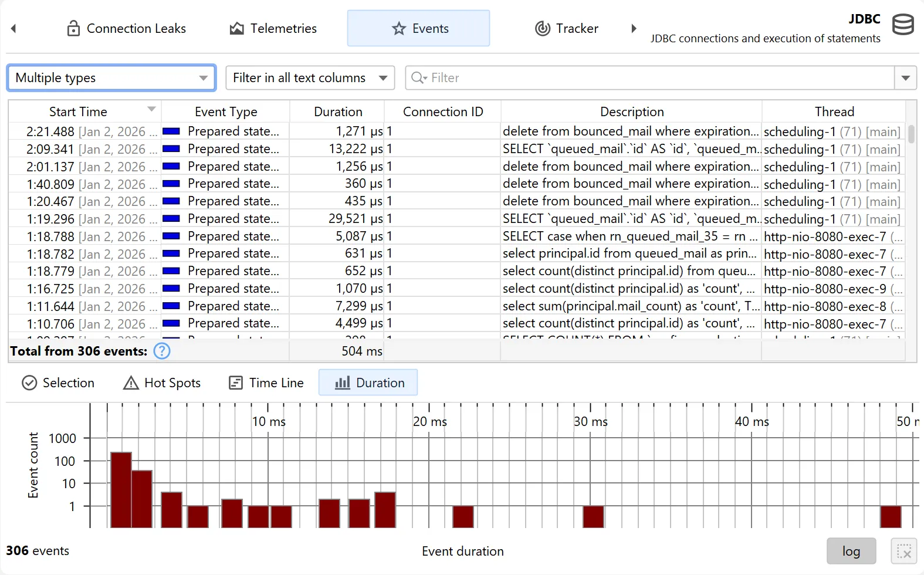Switch to the Hot Spots tab

[x=162, y=383]
